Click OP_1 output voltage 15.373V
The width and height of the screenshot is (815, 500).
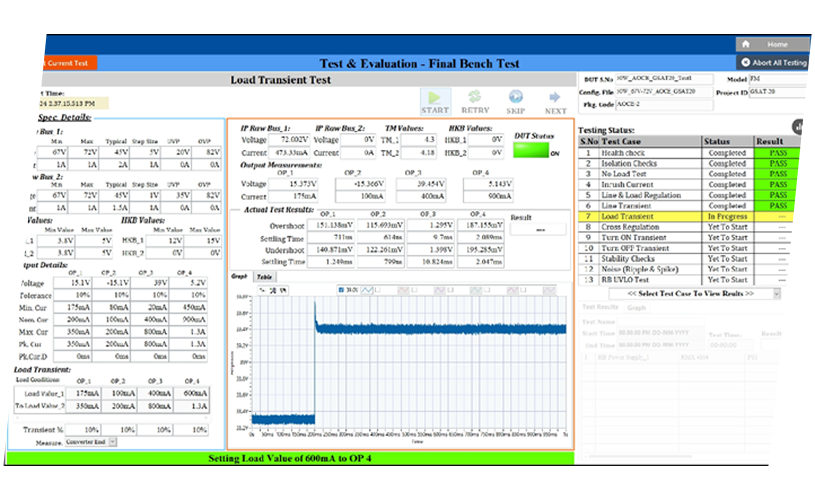(293, 184)
